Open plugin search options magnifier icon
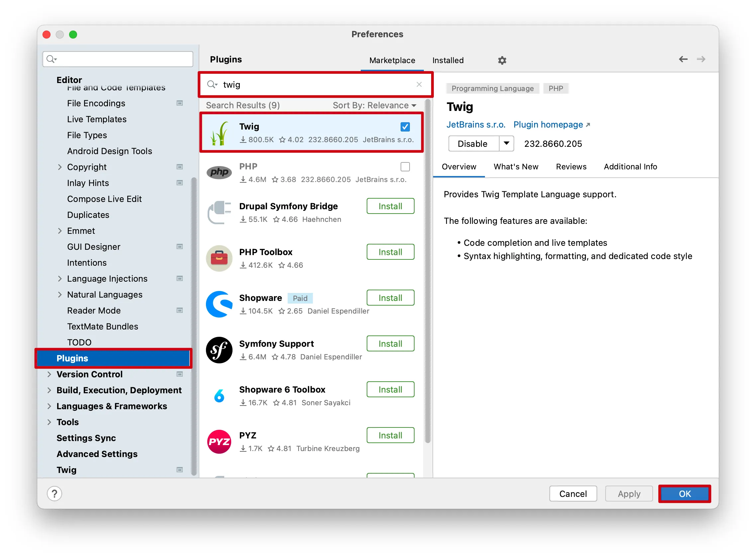 [212, 84]
